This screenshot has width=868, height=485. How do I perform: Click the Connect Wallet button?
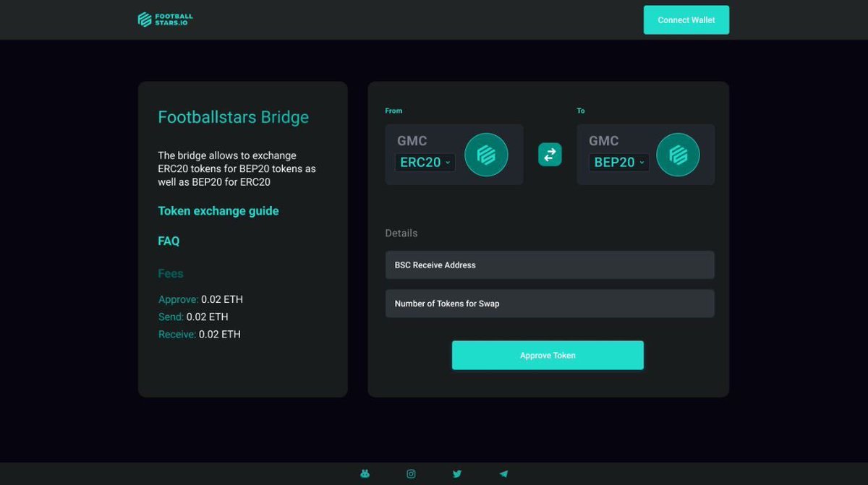click(x=686, y=20)
